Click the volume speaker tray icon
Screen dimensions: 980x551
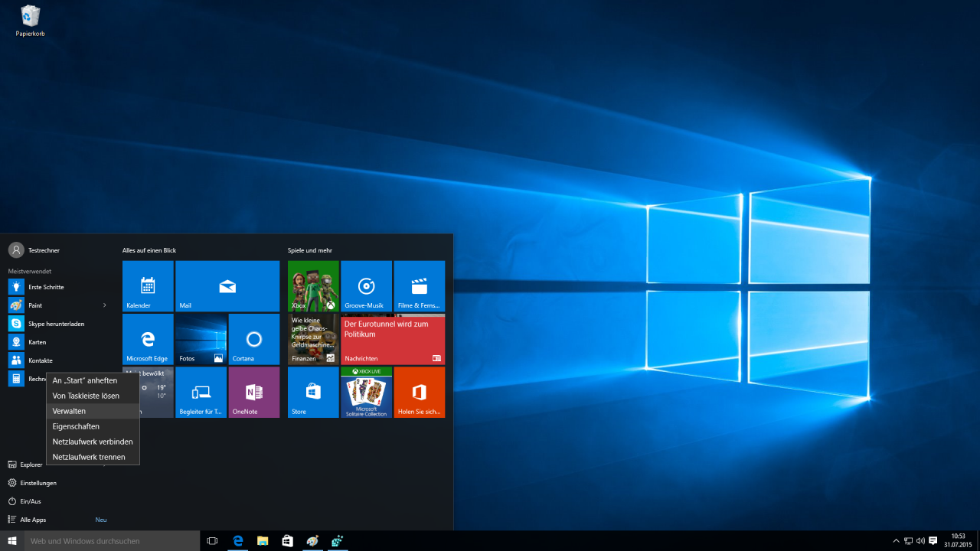coord(920,541)
